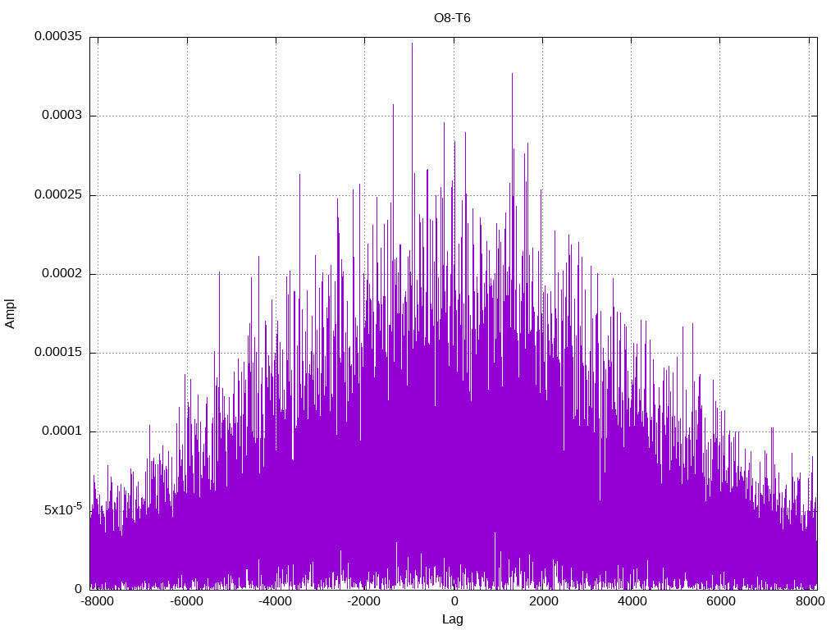Click the 8000 x-axis tick label
This screenshot has height=630, width=840.
point(810,601)
